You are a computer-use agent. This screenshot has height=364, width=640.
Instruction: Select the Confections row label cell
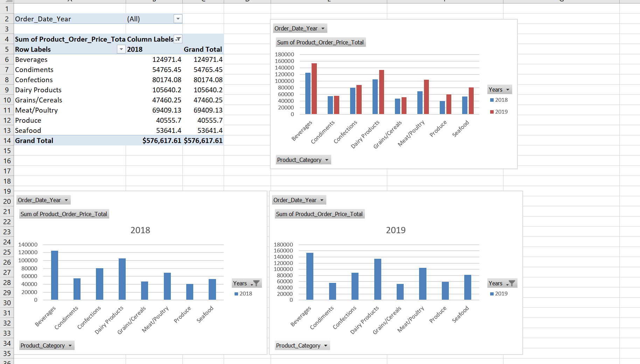pos(70,80)
